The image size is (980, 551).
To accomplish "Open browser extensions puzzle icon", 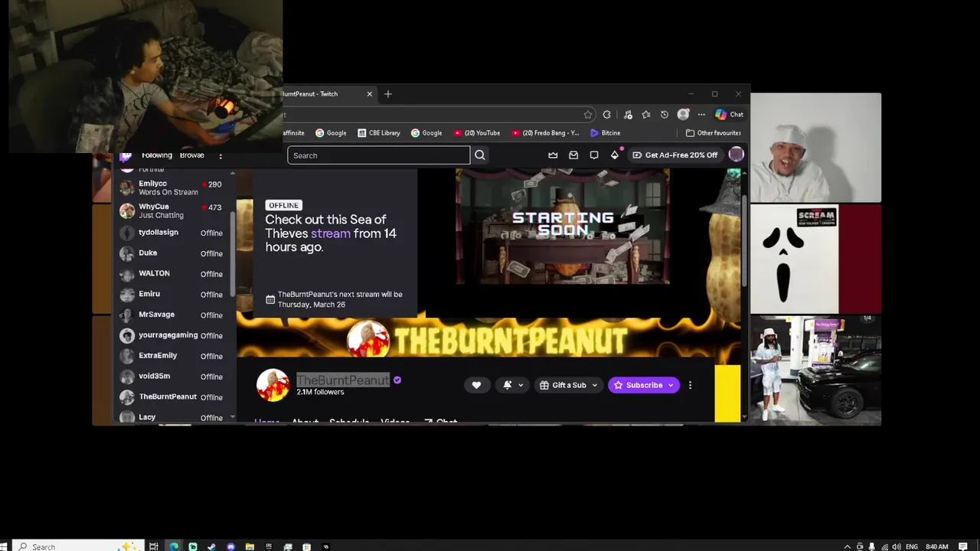I will click(606, 115).
